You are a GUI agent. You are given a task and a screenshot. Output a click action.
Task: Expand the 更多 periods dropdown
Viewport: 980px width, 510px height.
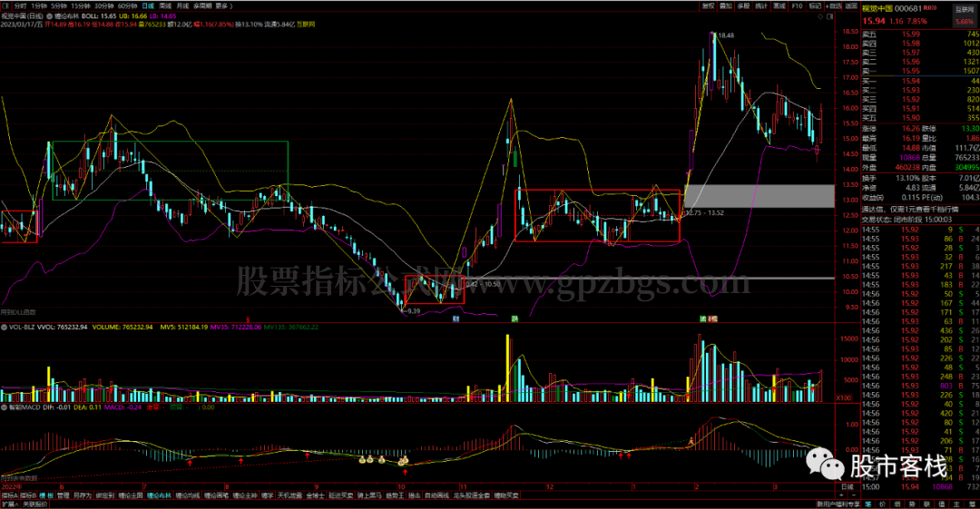(223, 5)
